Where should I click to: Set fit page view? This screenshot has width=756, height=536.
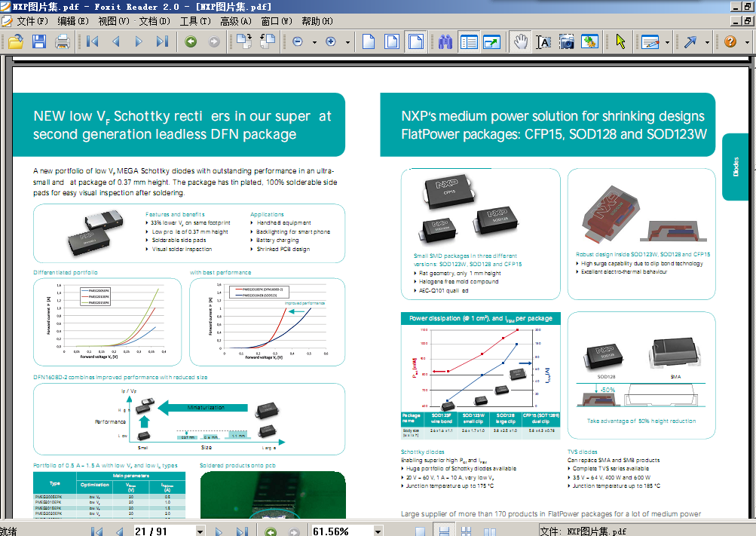(392, 42)
